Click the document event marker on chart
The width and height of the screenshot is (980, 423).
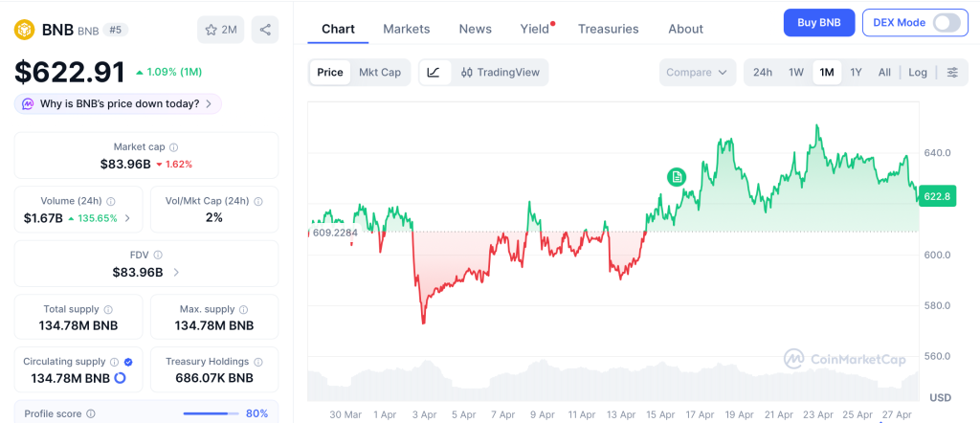coord(677,176)
